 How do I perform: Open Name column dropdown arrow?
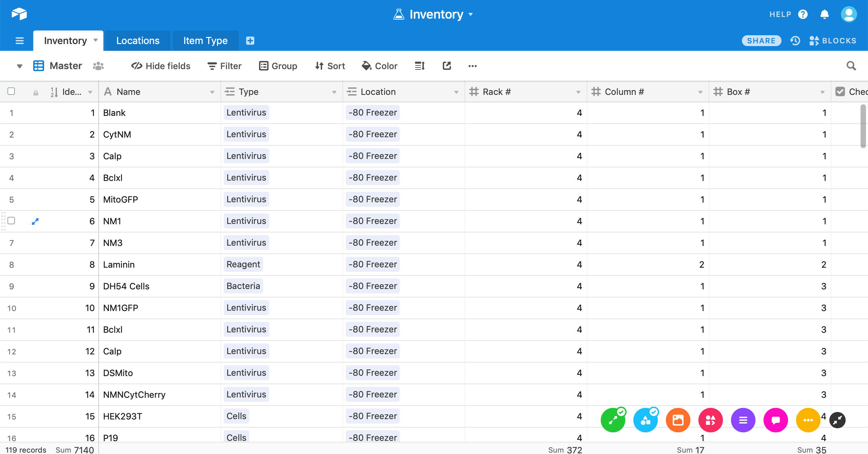[x=212, y=92]
